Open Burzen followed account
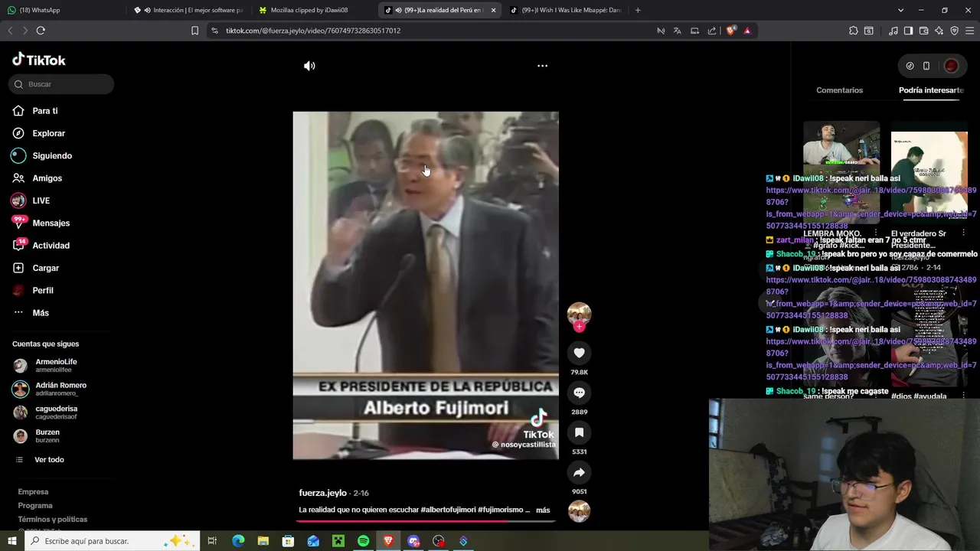Viewport: 980px width, 551px height. click(37, 436)
